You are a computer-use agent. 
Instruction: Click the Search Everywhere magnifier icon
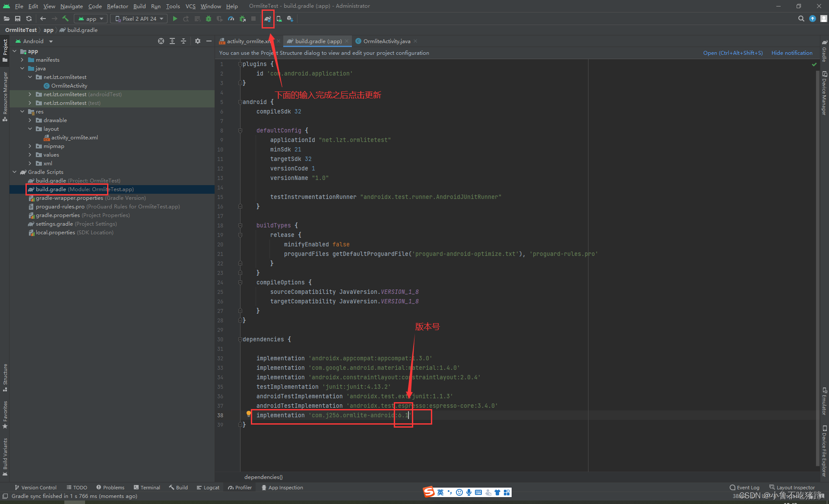[x=801, y=19]
